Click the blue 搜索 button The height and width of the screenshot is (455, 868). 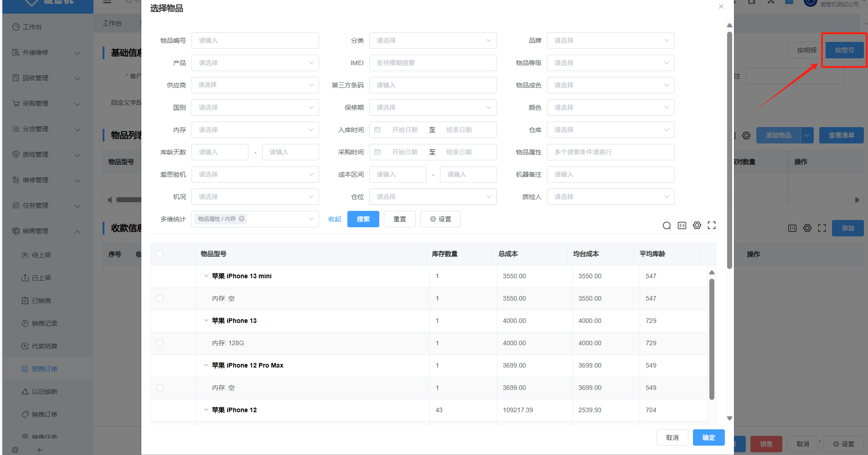tap(363, 219)
